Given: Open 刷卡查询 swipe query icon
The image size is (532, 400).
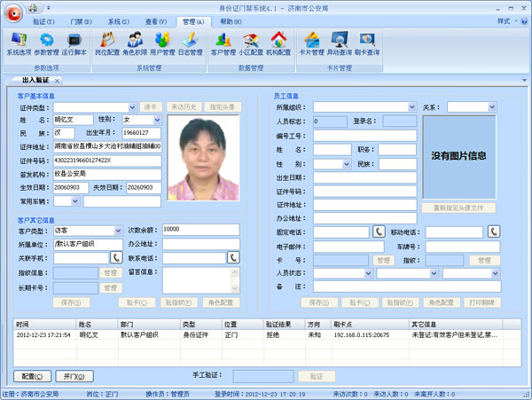Looking at the screenshot, I should 367,43.
